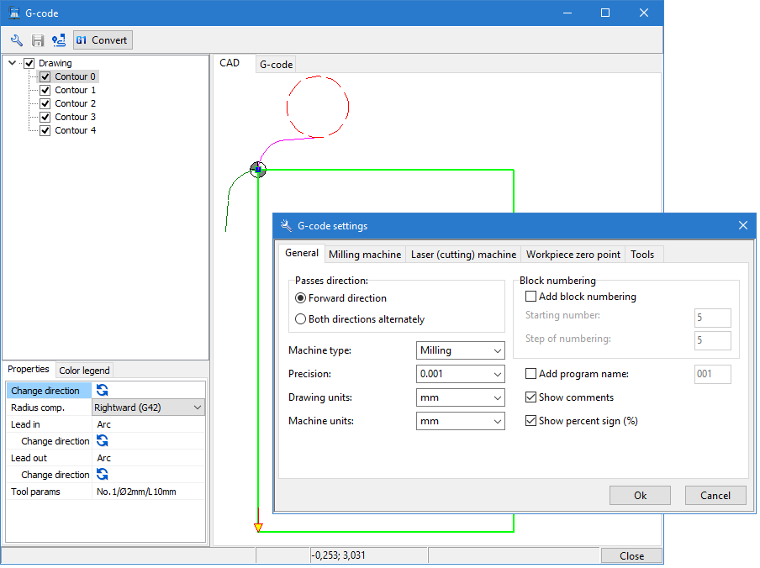
Task: Open the Workpiece zero point tab
Action: pos(573,254)
